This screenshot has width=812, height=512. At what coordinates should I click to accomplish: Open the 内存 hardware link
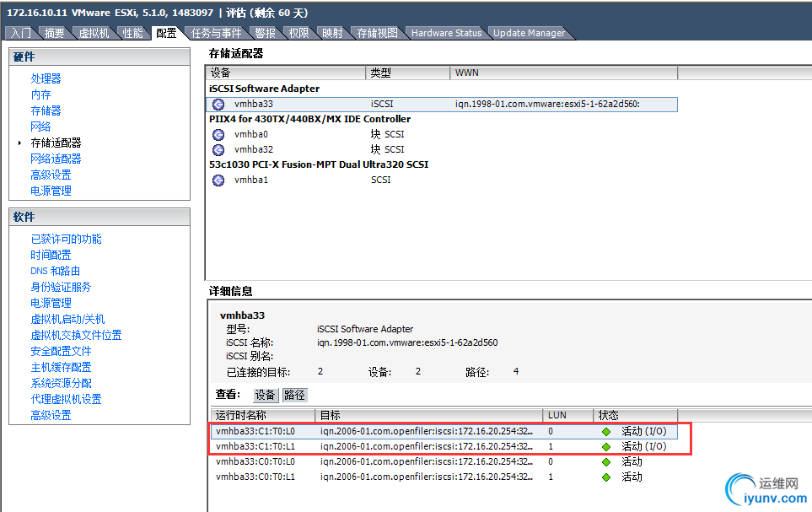click(41, 94)
